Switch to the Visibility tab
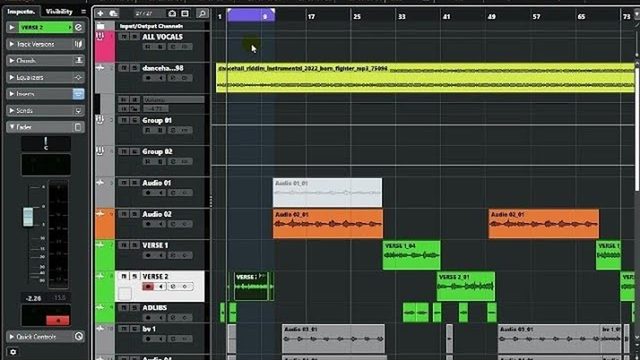The width and height of the screenshot is (640, 360). tap(59, 11)
